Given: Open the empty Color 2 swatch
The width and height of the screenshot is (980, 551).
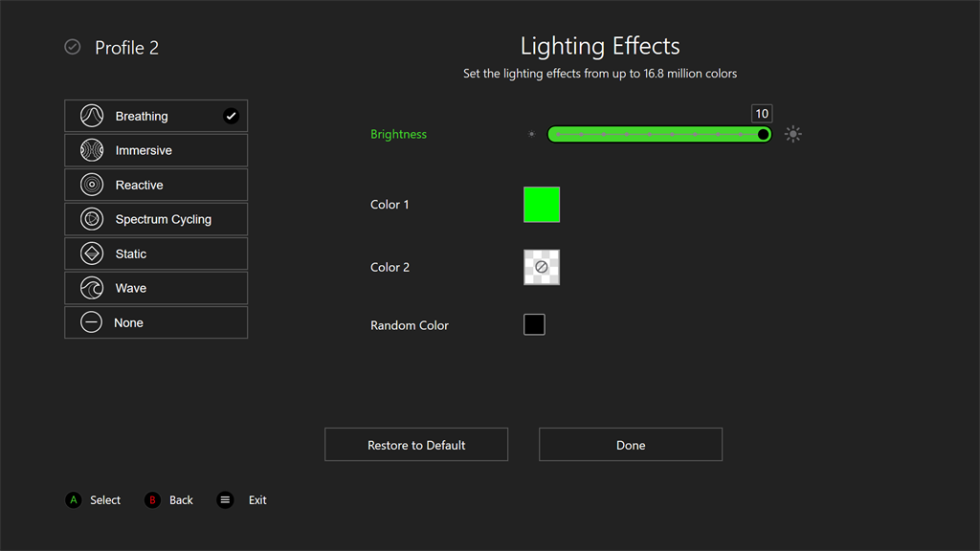Looking at the screenshot, I should click(542, 267).
